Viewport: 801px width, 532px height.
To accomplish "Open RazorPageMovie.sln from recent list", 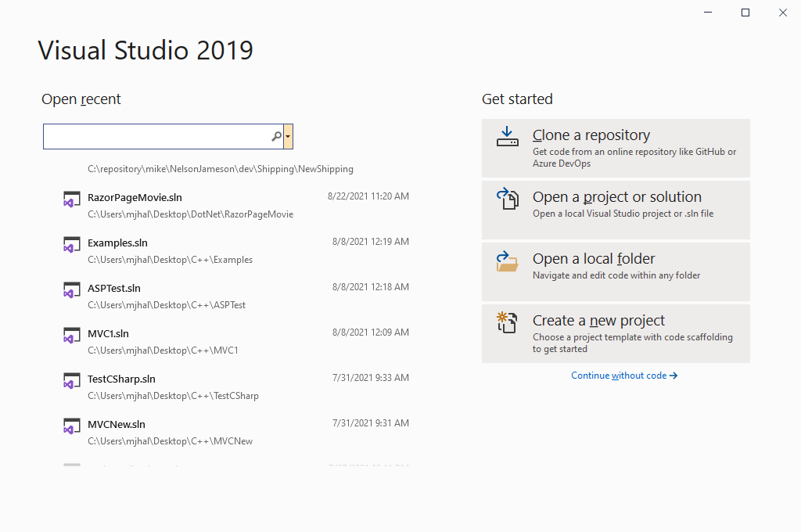I will click(x=134, y=197).
